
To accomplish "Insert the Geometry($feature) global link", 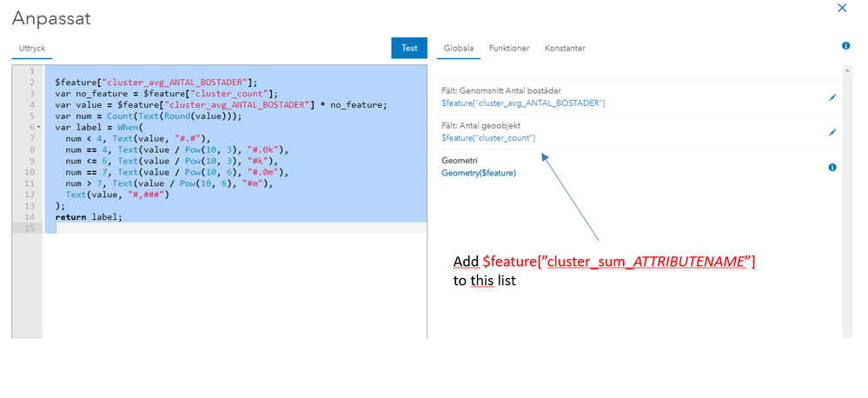I will click(x=478, y=173).
